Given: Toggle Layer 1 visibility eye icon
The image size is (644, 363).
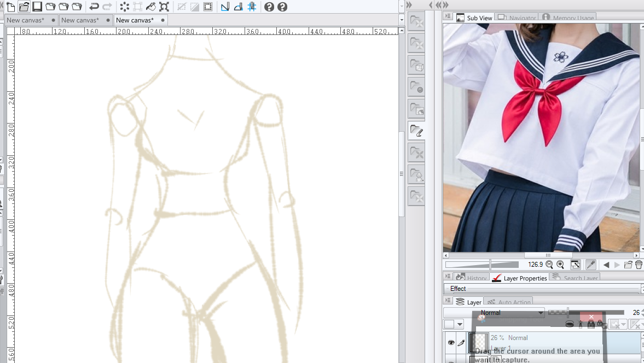Looking at the screenshot, I should coord(451,342).
